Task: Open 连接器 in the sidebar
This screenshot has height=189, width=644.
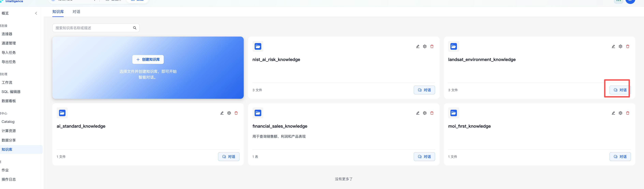Action: [7, 34]
